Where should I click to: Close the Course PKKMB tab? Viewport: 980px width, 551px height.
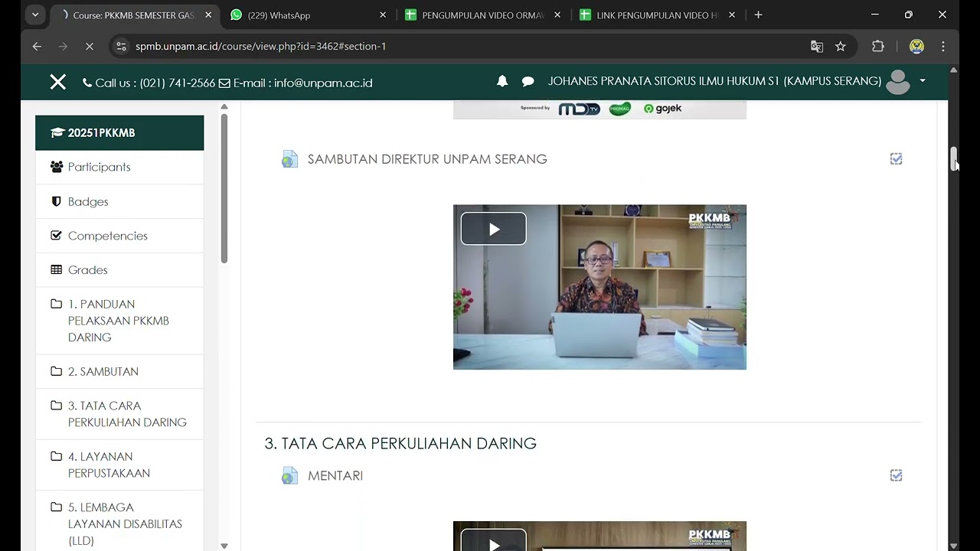[x=208, y=15]
